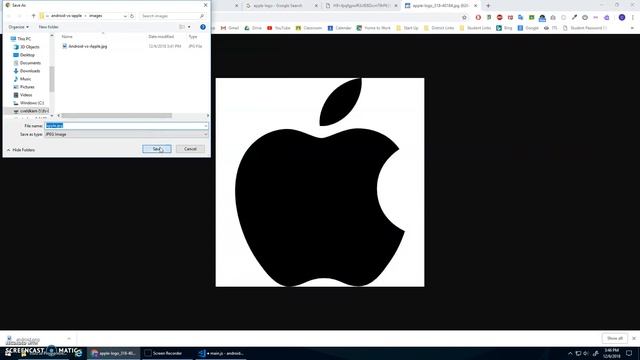Click navigation pane vertical scrollbar
The width and height of the screenshot is (640, 360).
pyautogui.click(x=52, y=79)
